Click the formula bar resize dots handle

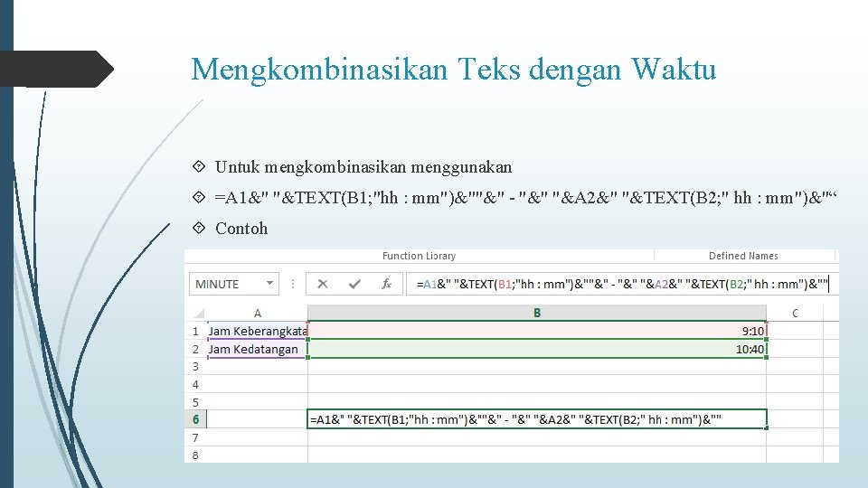(292, 284)
